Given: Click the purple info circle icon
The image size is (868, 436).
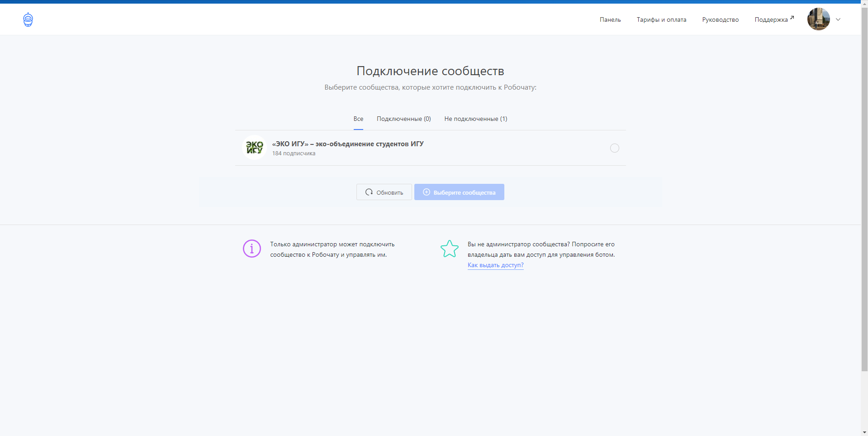Looking at the screenshot, I should pos(252,249).
